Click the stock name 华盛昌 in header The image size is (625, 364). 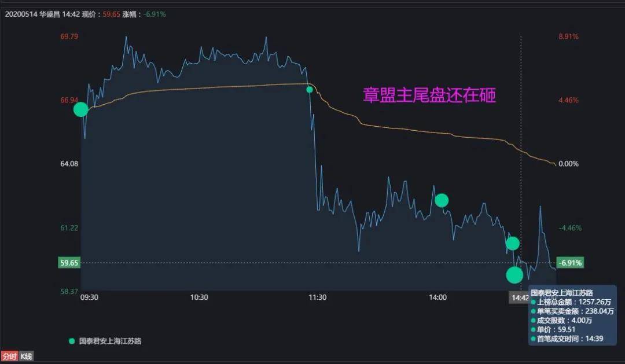click(49, 14)
